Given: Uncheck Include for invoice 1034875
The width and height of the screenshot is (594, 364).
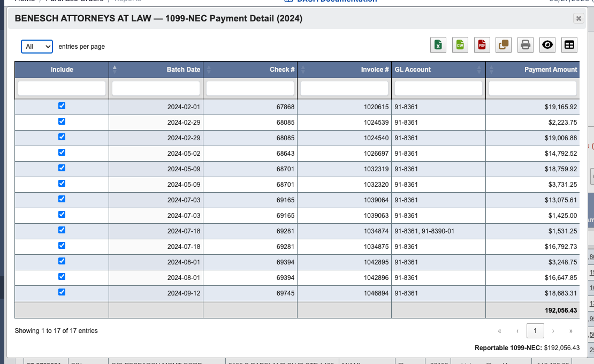Looking at the screenshot, I should [x=62, y=246].
